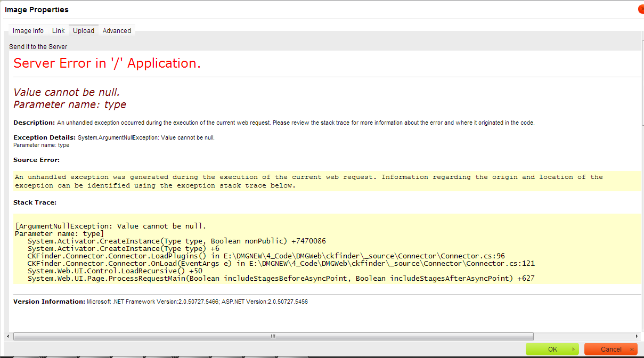Open the Link tab

pos(58,30)
